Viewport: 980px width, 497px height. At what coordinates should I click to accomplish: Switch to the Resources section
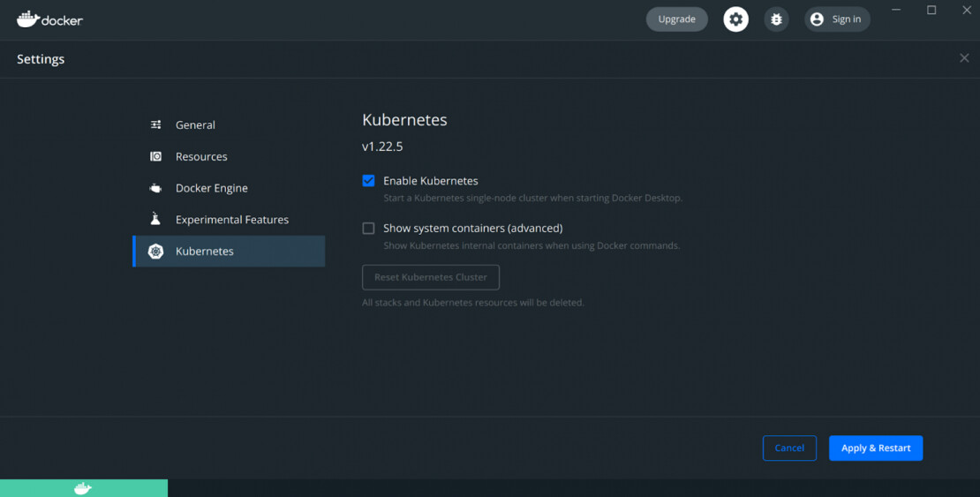coord(201,157)
